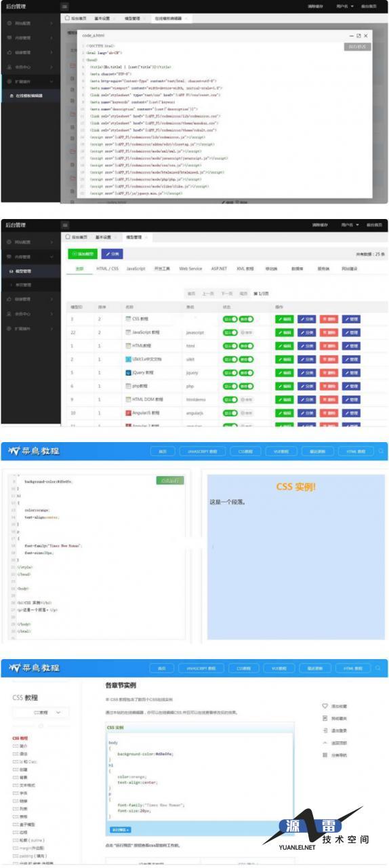This screenshot has height=868, width=389.
Task: Click the 我的收藏 icon on CSS tutorial page
Action: coord(325,718)
